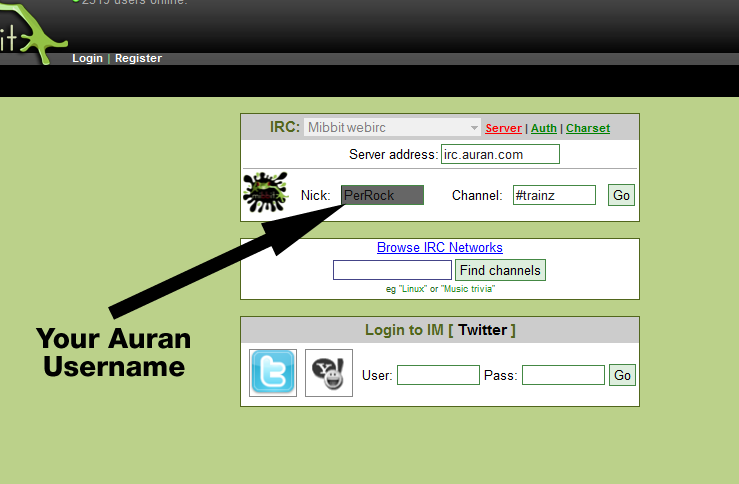This screenshot has height=484, width=739.
Task: Open the Auth settings link
Action: (x=544, y=128)
